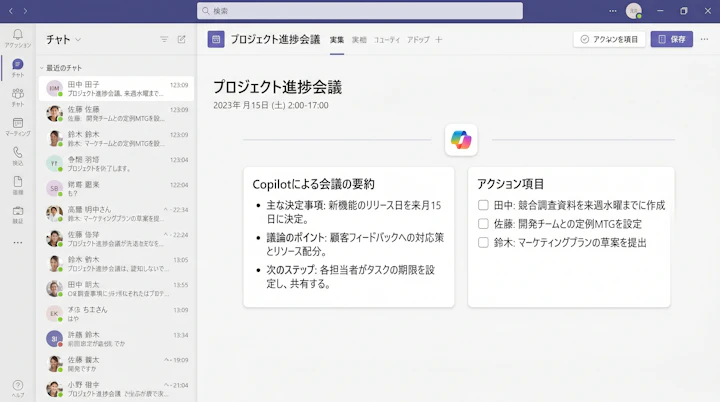Focus the 検索 search field
Screen dimensions: 720x402
360,11
